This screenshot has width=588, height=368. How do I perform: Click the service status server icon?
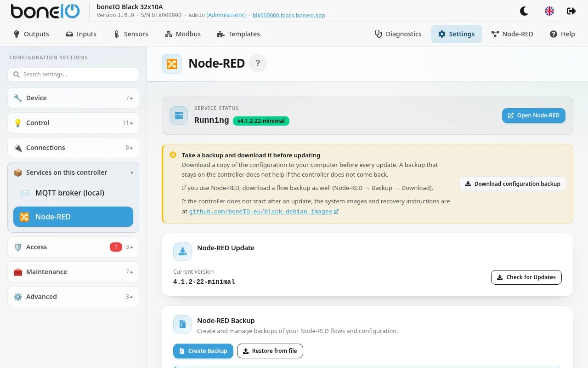click(179, 115)
